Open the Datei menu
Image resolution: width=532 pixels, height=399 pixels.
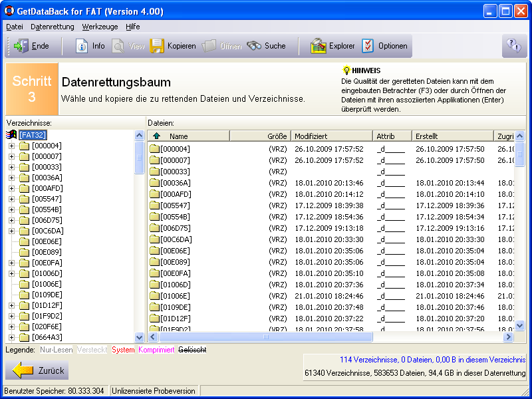(15, 27)
